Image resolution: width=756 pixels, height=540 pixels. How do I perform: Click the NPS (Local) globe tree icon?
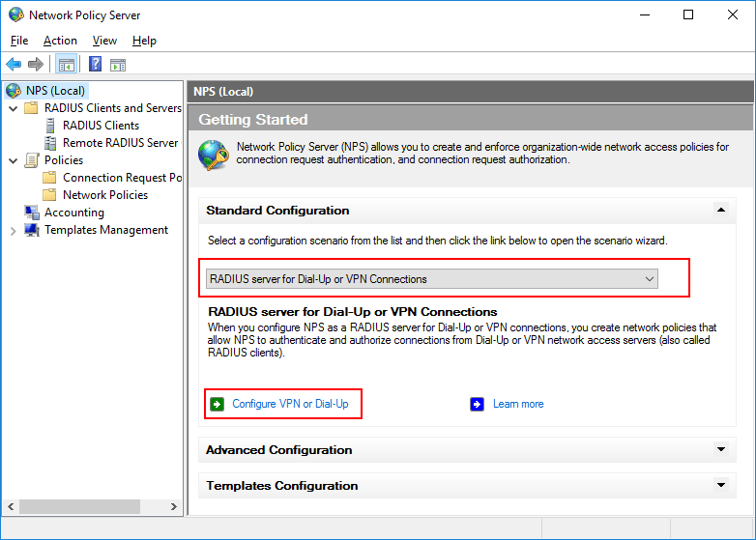(x=13, y=91)
